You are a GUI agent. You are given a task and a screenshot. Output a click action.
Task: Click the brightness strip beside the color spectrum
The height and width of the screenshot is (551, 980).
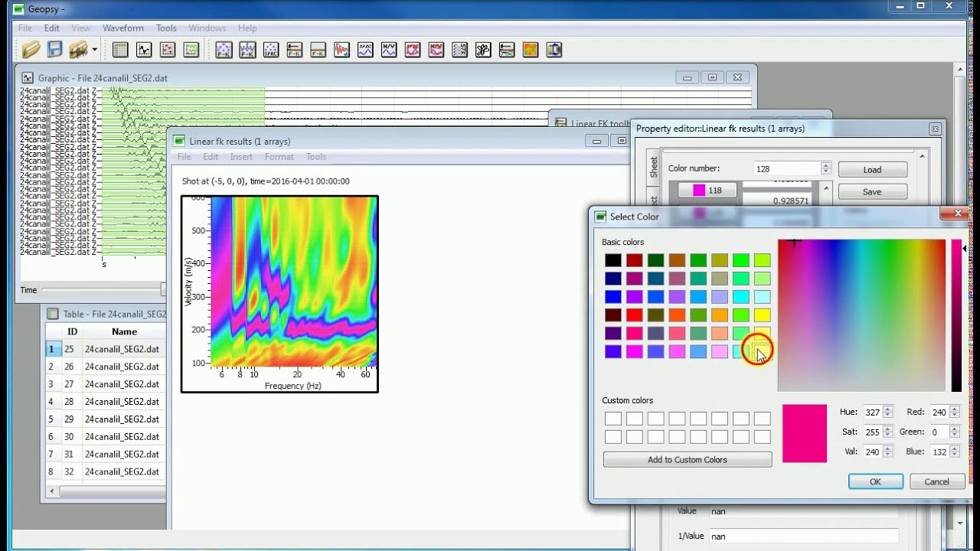956,315
